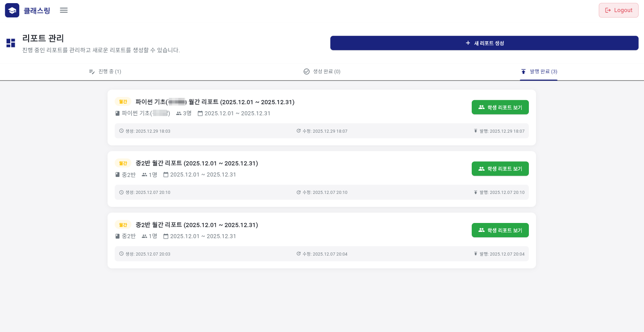The height and width of the screenshot is (332, 644).
Task: Open the hamburger navigation menu
Action: coord(64,10)
